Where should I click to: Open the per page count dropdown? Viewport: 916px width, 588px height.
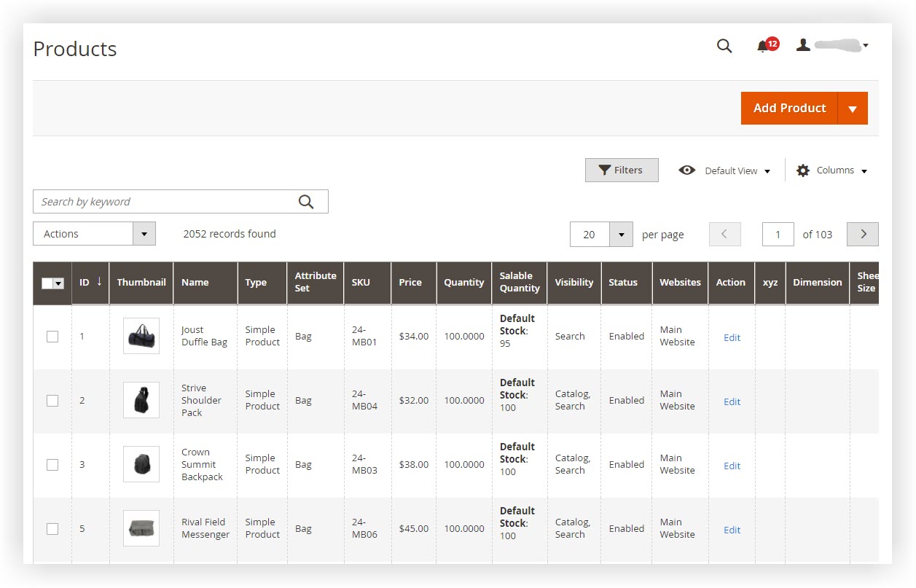click(x=621, y=235)
